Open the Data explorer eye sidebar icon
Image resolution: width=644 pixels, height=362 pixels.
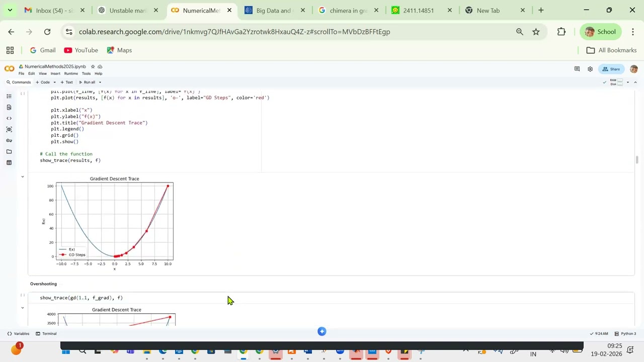(9, 129)
